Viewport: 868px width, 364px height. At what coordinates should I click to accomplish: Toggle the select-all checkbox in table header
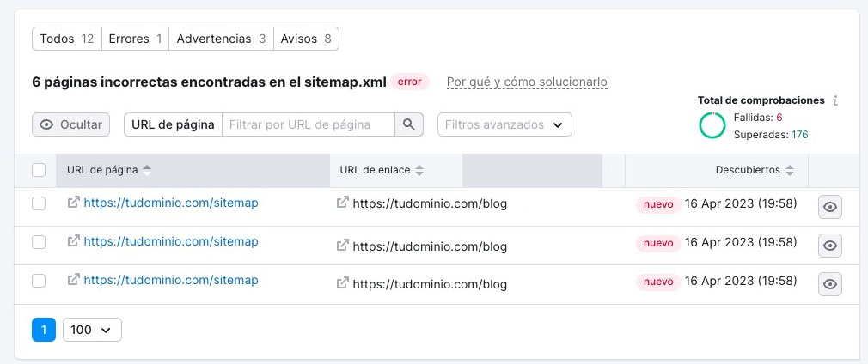pos(39,170)
